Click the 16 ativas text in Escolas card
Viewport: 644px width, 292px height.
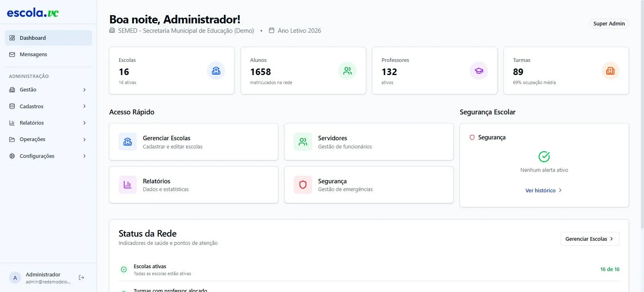pos(127,82)
